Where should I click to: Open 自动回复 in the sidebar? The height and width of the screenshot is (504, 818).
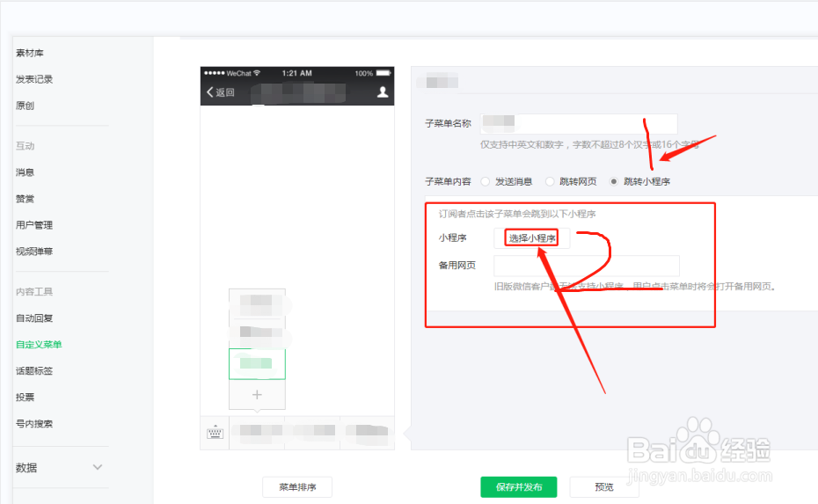[x=34, y=318]
